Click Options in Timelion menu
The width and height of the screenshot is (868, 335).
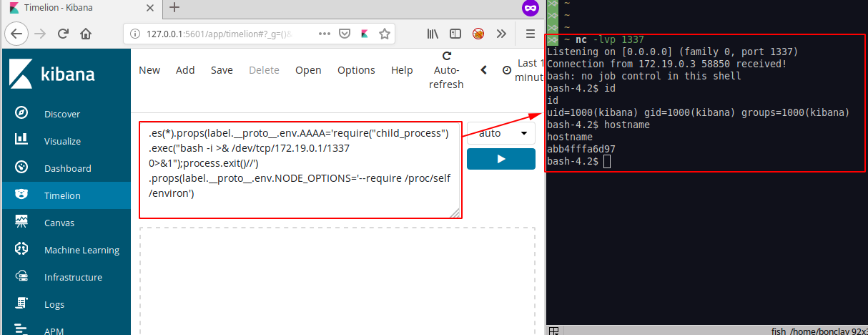point(356,70)
